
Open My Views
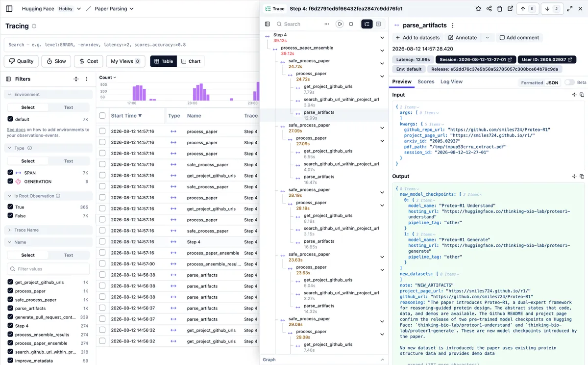125,61
